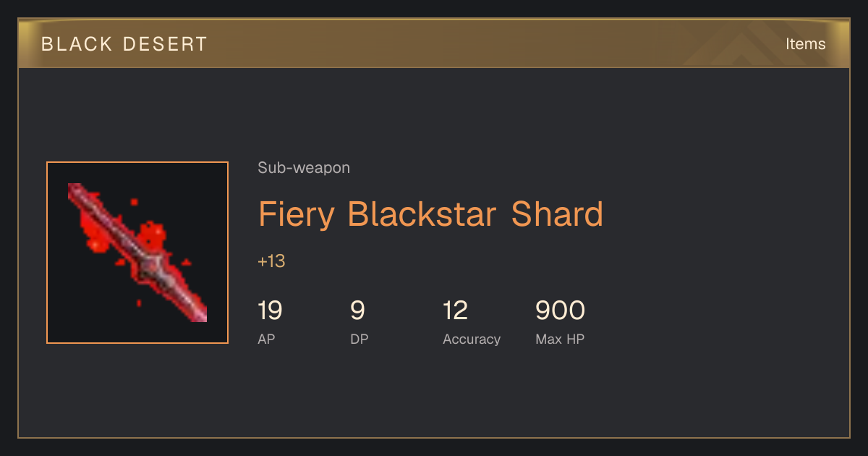Select the Sub-weapon category label
Image resolution: width=868 pixels, height=456 pixels.
[x=304, y=168]
